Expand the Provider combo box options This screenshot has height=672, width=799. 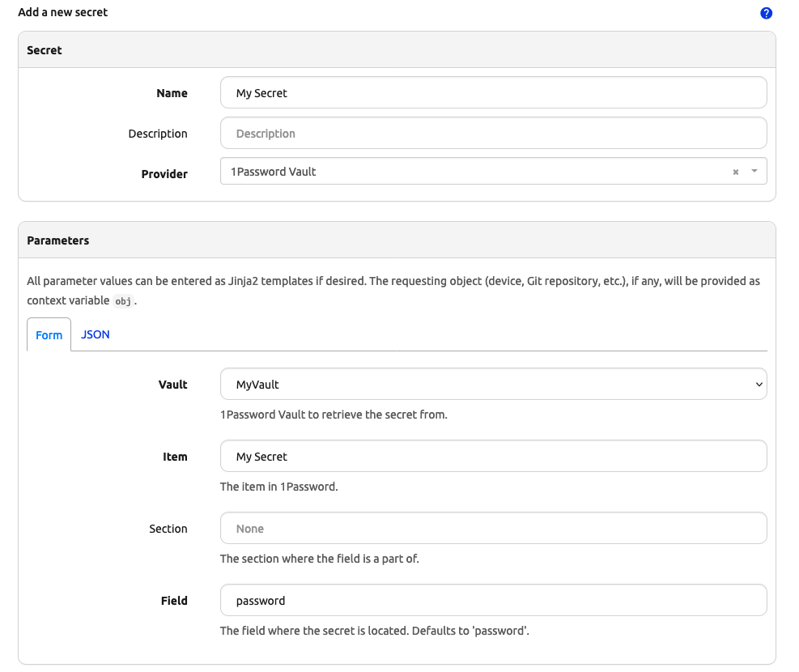753,171
